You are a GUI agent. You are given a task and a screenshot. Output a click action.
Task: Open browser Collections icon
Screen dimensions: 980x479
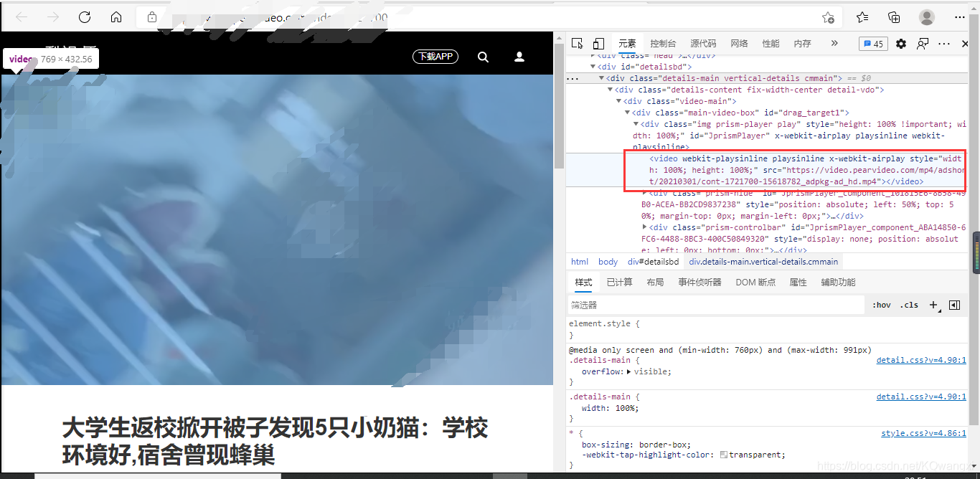click(894, 17)
